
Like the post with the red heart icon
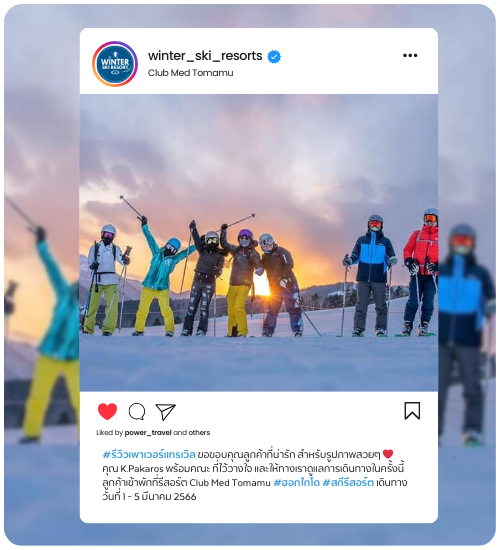107,411
